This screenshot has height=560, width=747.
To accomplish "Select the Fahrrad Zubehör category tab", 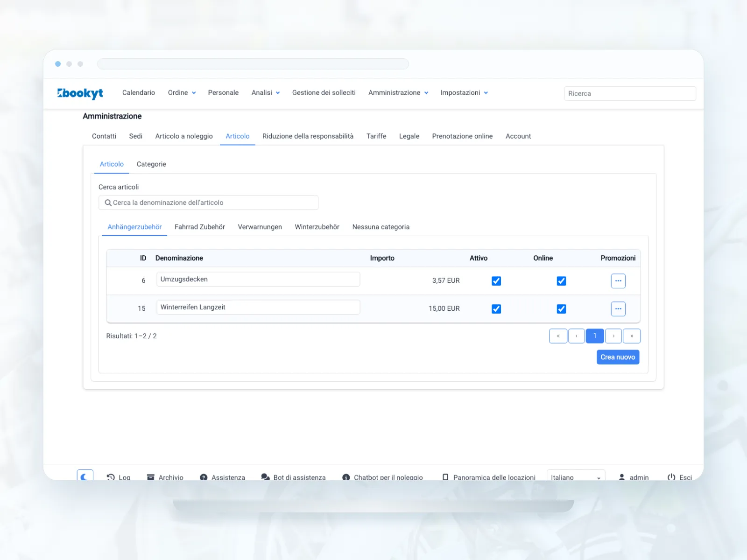I will pos(200,227).
